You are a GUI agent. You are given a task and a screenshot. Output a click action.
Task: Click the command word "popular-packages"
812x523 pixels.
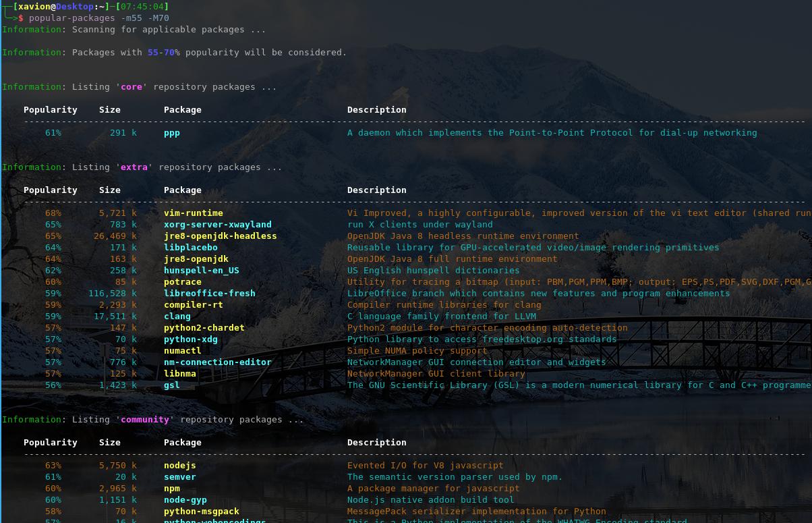pos(72,18)
